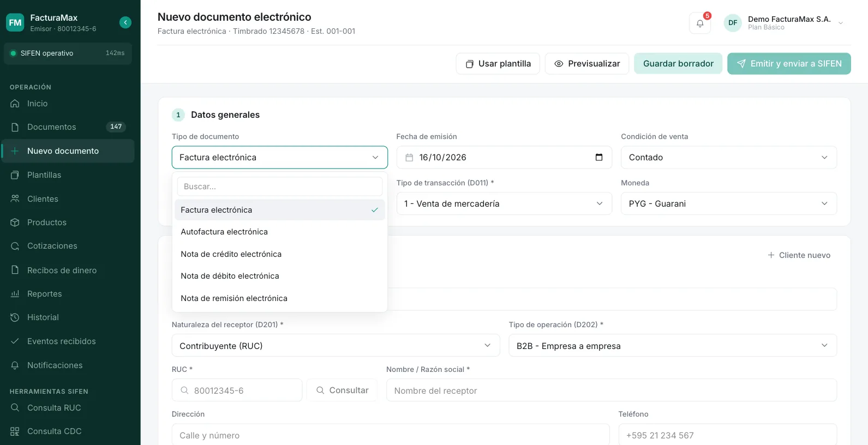The image size is (868, 445).
Task: Click the Notificaciones bell icon in sidebar
Action: point(15,365)
